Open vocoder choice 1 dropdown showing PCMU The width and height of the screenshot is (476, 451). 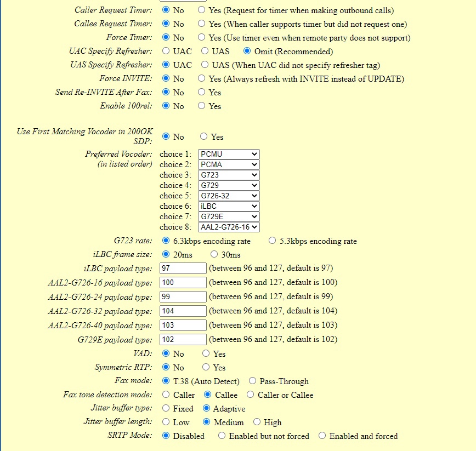229,154
